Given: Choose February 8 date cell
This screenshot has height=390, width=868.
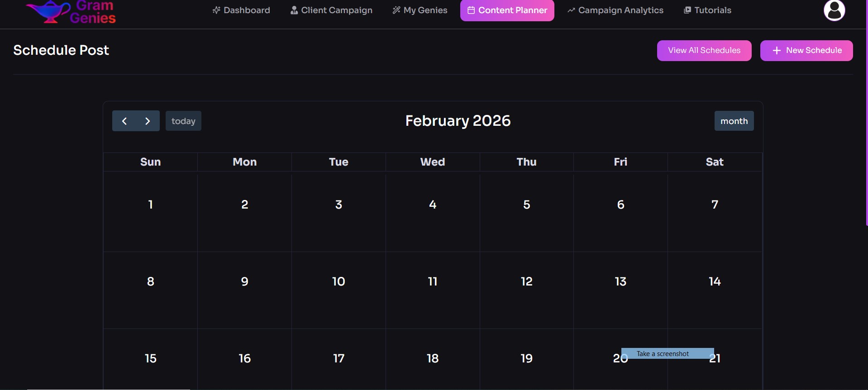Looking at the screenshot, I should pyautogui.click(x=151, y=290).
